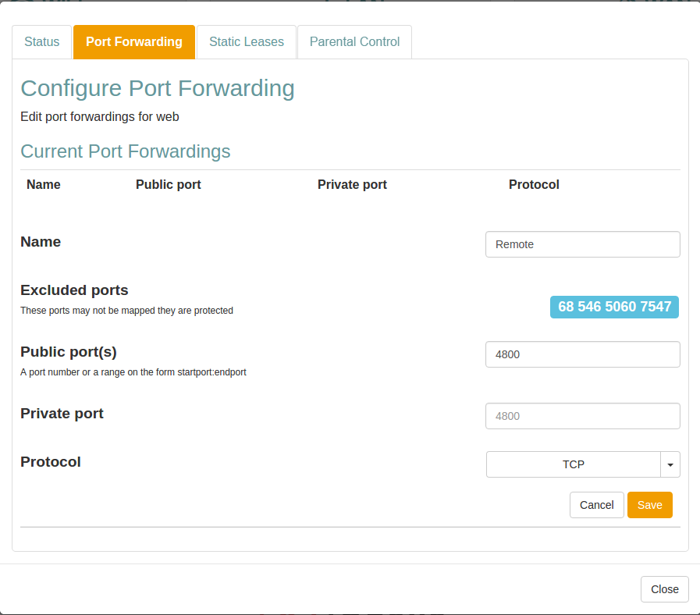Select the Port Forwarding tab
The height and width of the screenshot is (615, 700).
click(134, 42)
